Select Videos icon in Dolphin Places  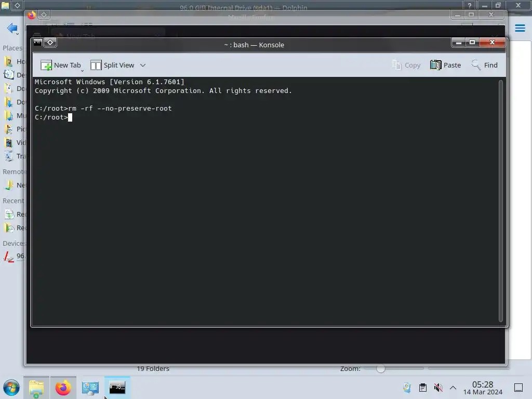[x=8, y=142]
